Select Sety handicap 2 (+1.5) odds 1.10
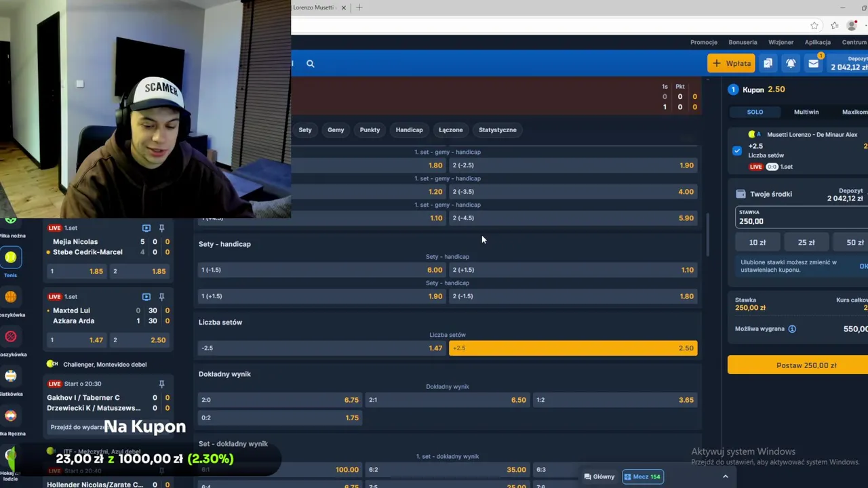The width and height of the screenshot is (868, 488). [574, 270]
